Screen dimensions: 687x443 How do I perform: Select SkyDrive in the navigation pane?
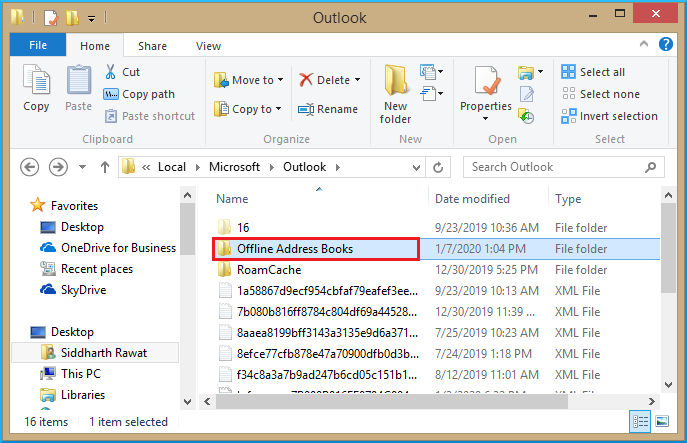(x=73, y=290)
